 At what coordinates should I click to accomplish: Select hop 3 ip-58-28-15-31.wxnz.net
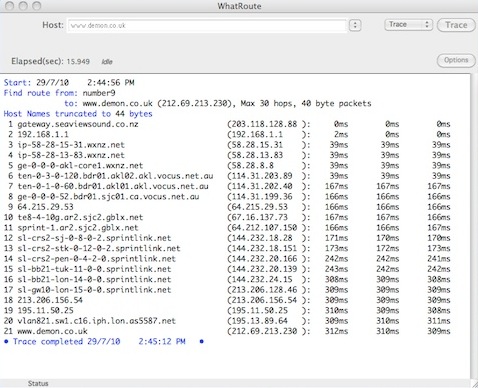pyautogui.click(x=71, y=145)
